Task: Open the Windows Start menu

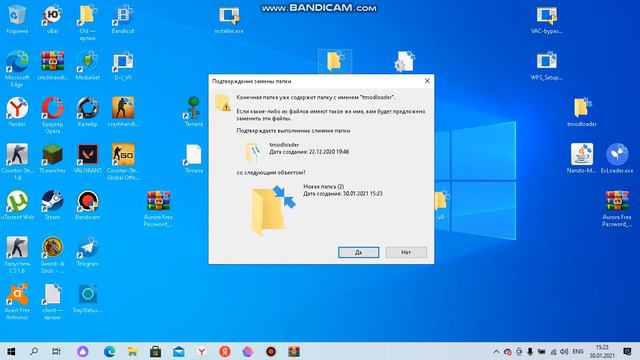Action: (x=11, y=351)
